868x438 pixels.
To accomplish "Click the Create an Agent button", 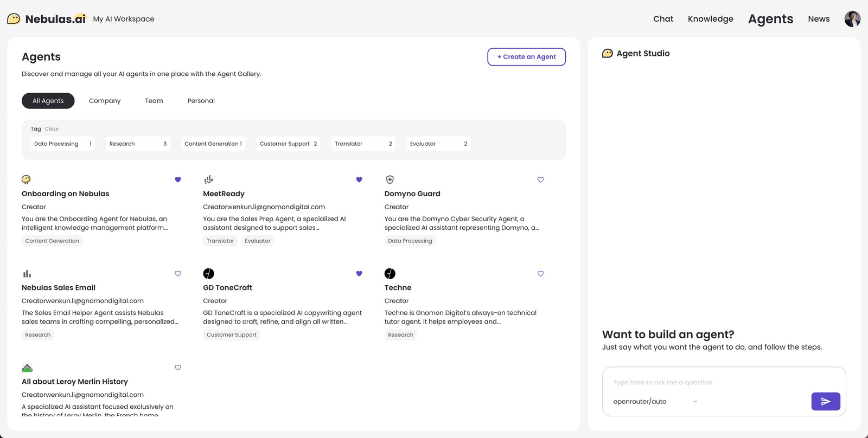I will (526, 57).
